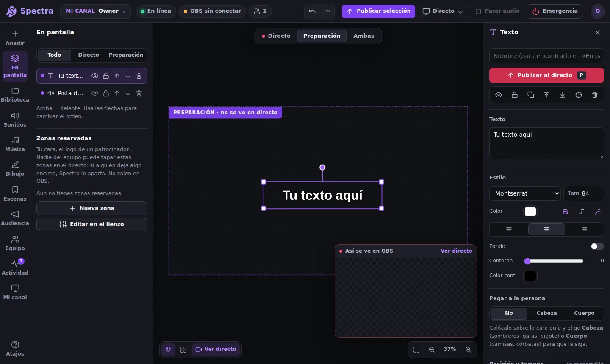Open the Audiencia sidebar panel

tap(15, 218)
